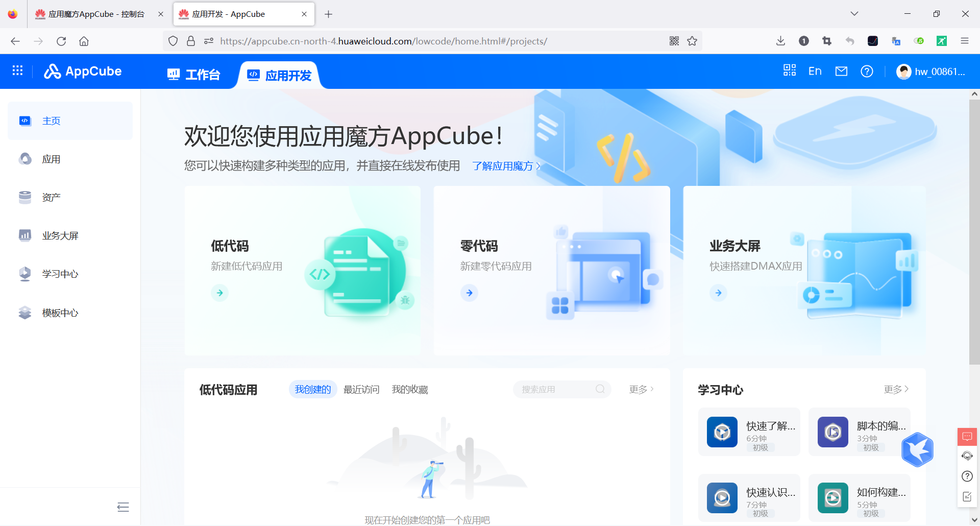Switch to the 工作台 tab
Image resolution: width=980 pixels, height=526 pixels.
[194, 74]
